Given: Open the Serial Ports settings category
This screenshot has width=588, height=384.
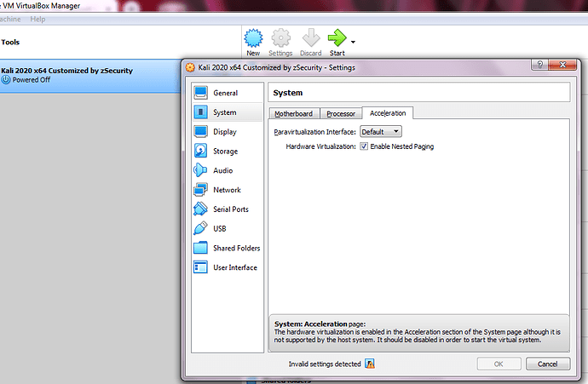Looking at the screenshot, I should pyautogui.click(x=230, y=209).
